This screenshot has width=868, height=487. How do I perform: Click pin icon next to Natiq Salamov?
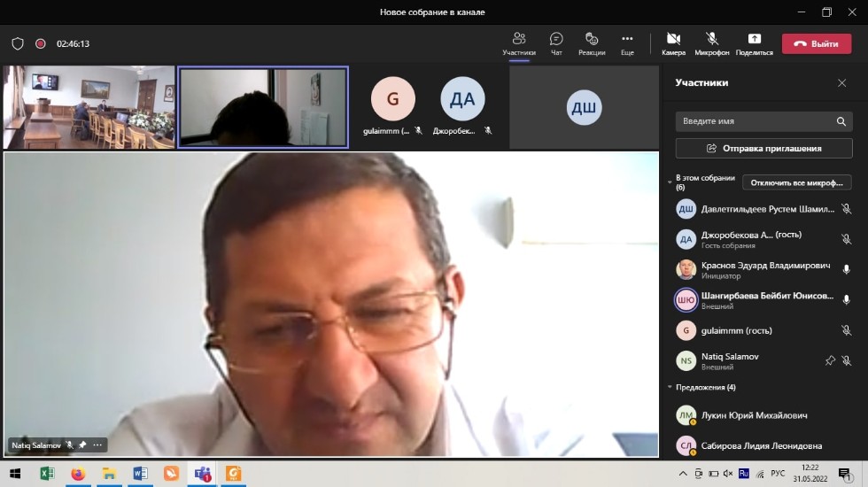tap(830, 360)
